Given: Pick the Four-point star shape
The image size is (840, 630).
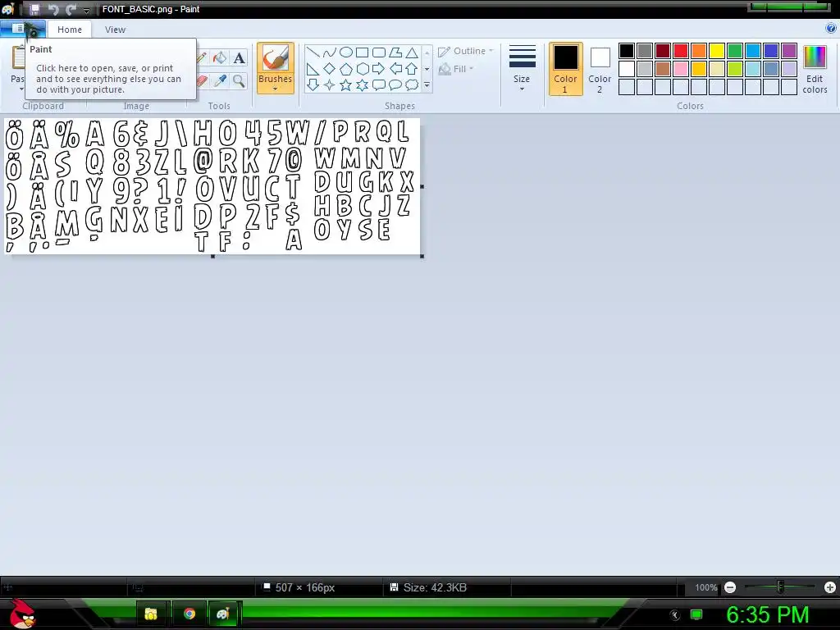Looking at the screenshot, I should 330,84.
